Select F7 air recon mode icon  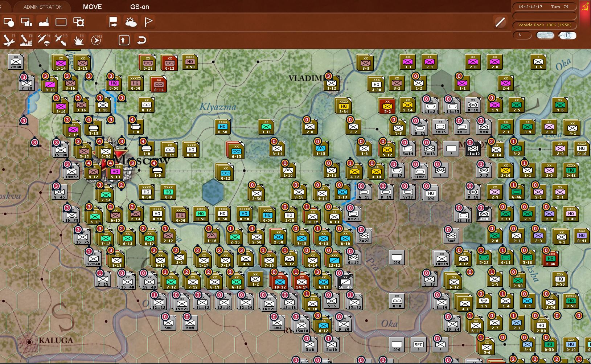[9, 40]
